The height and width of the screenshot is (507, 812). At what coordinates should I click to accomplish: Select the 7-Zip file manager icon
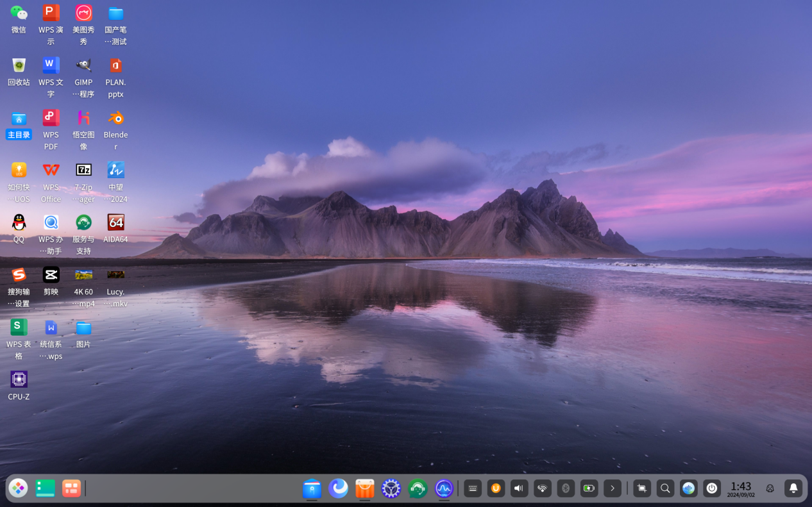pos(83,170)
